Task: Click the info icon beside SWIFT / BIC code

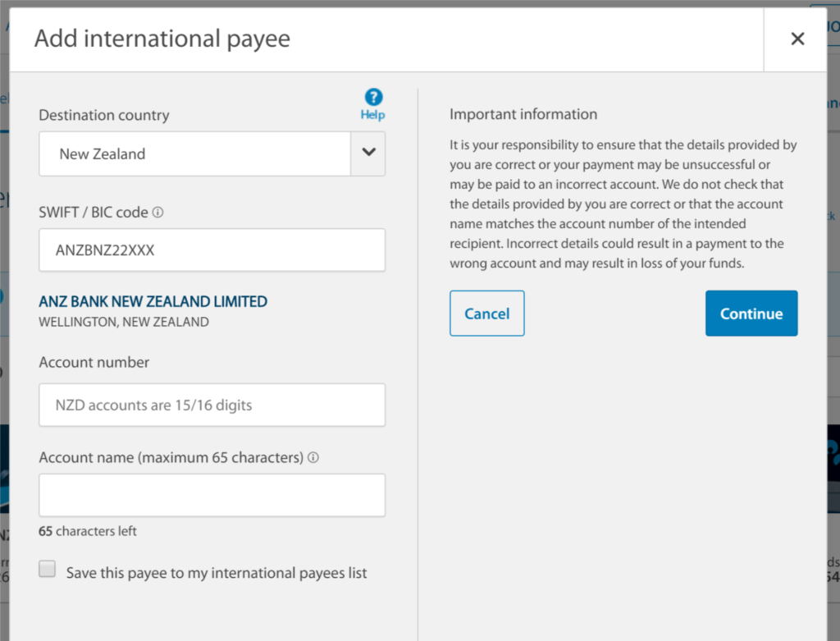Action: pyautogui.click(x=158, y=212)
